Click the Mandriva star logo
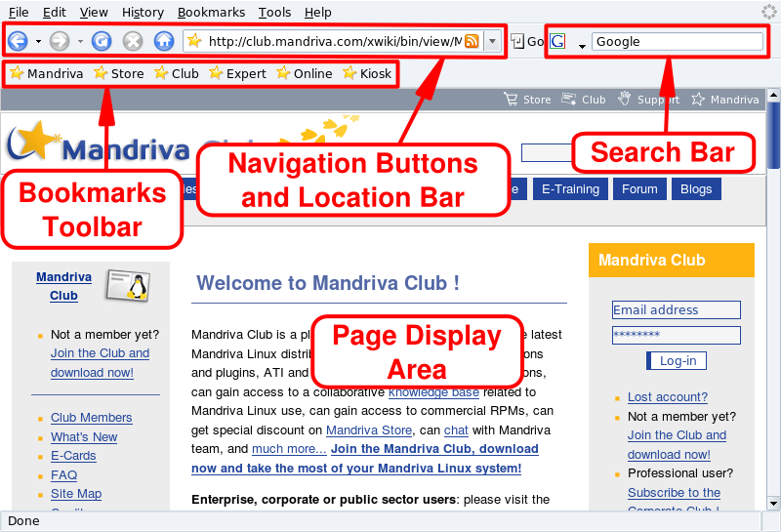 [x=34, y=140]
